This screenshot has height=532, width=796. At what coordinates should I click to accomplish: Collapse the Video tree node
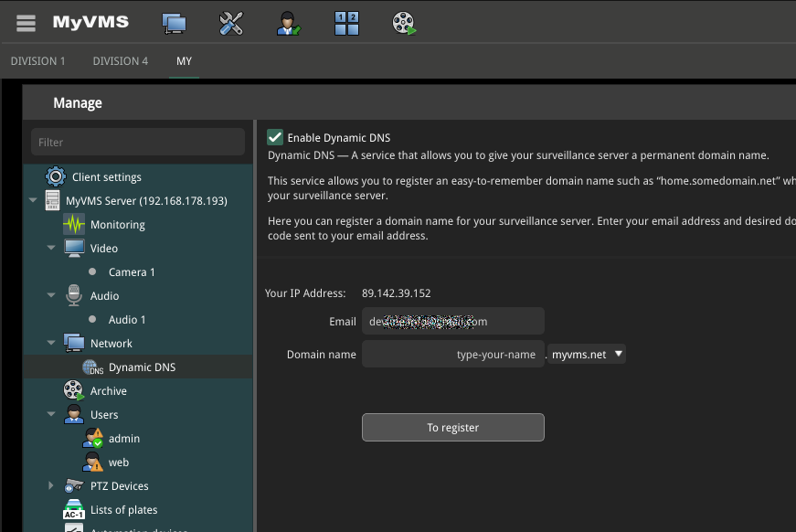pos(52,249)
